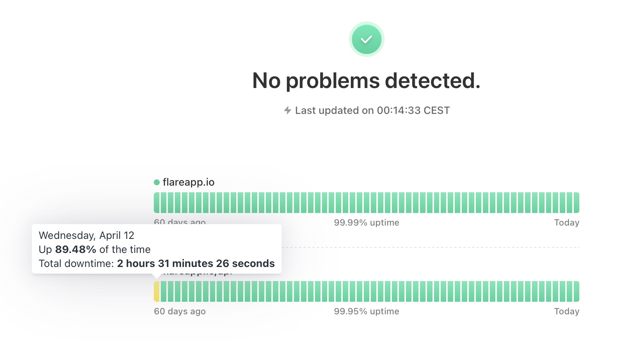Screen dimensions: 644x355
Task: Click the green dot beside flareapp.io
Action: click(x=157, y=182)
